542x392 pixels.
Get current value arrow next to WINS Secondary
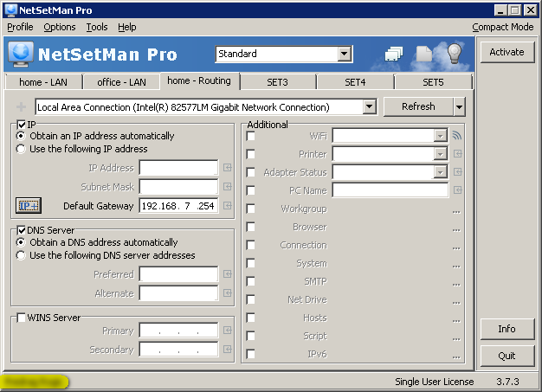[x=228, y=350]
